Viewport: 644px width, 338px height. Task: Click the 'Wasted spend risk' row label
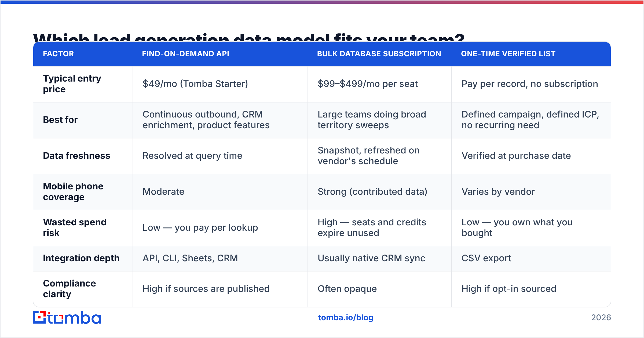pyautogui.click(x=75, y=227)
